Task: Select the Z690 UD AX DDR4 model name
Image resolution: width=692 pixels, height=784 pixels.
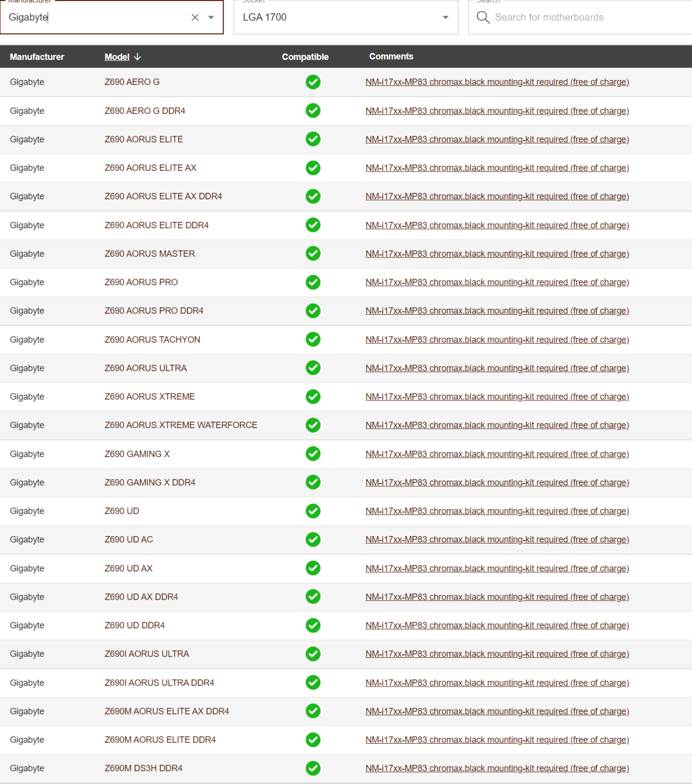Action: coord(141,597)
